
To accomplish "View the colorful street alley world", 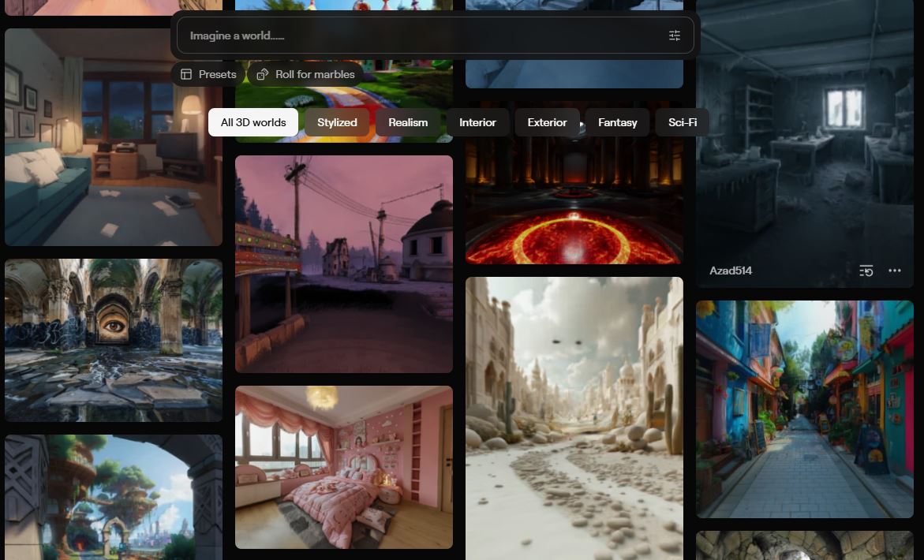I will pyautogui.click(x=804, y=409).
